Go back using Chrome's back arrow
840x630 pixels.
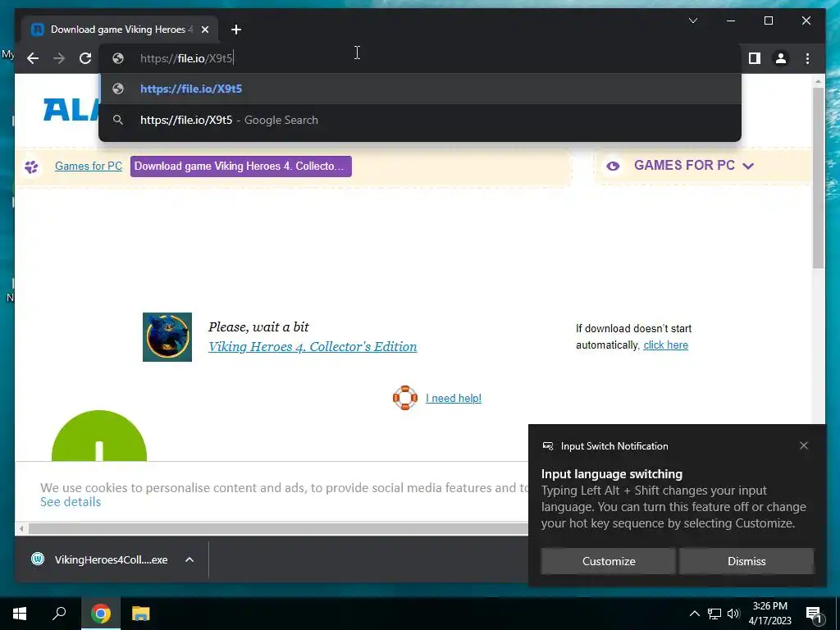click(x=33, y=58)
